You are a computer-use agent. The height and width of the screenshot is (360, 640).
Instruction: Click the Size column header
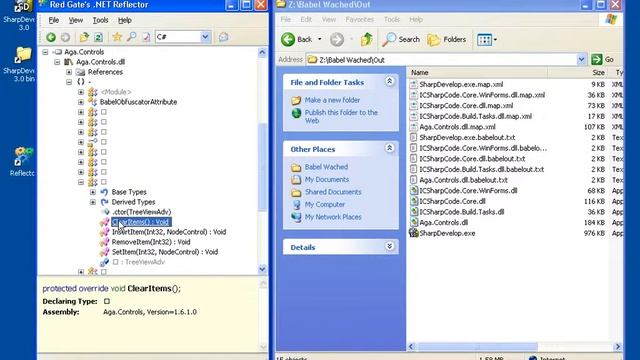[x=577, y=73]
